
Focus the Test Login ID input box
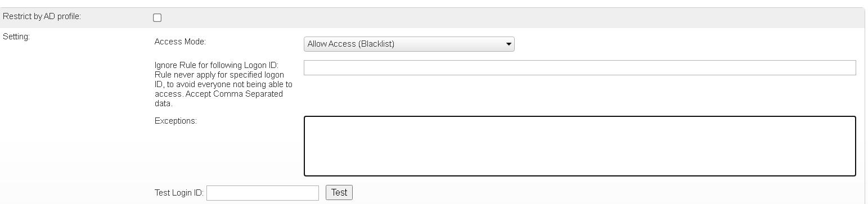coord(263,193)
